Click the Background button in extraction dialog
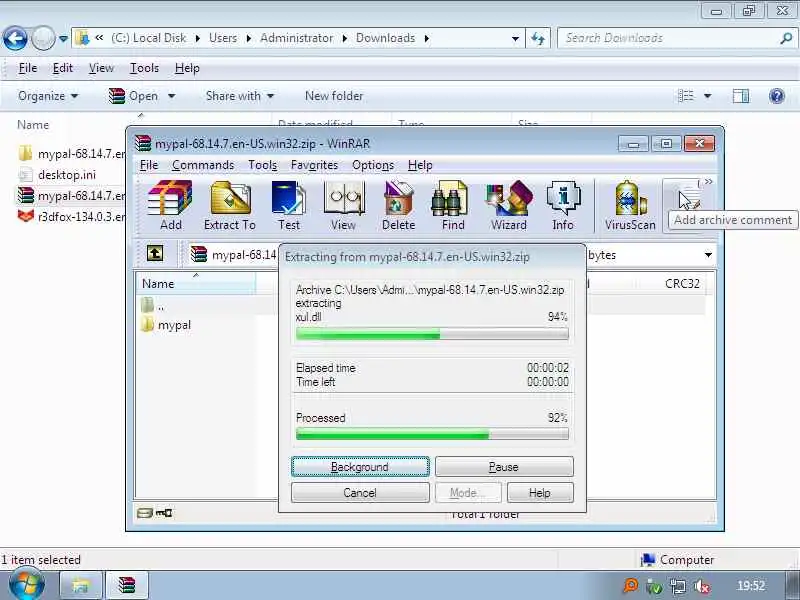This screenshot has width=800, height=600. (x=360, y=467)
